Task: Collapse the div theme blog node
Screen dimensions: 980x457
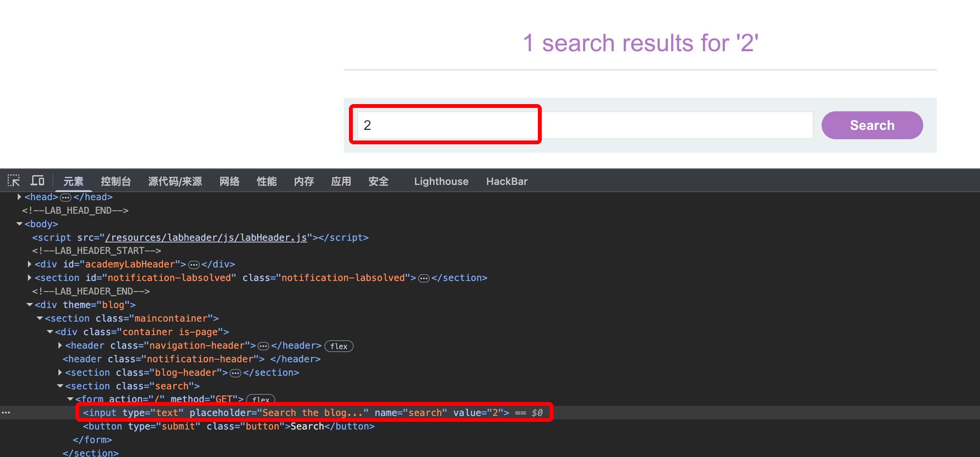Action: [x=30, y=305]
